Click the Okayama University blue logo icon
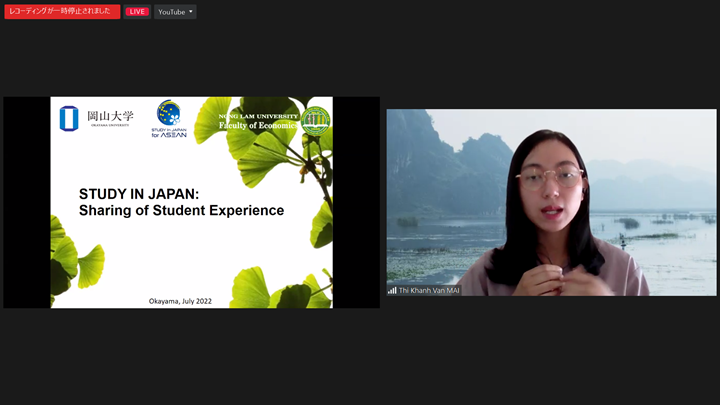Image resolution: width=721 pixels, height=406 pixels. (69, 119)
